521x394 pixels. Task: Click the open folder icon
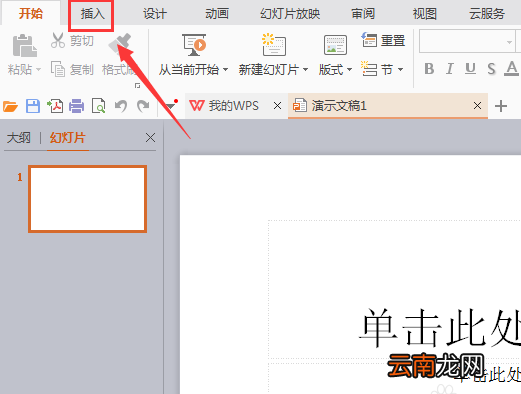[10, 106]
